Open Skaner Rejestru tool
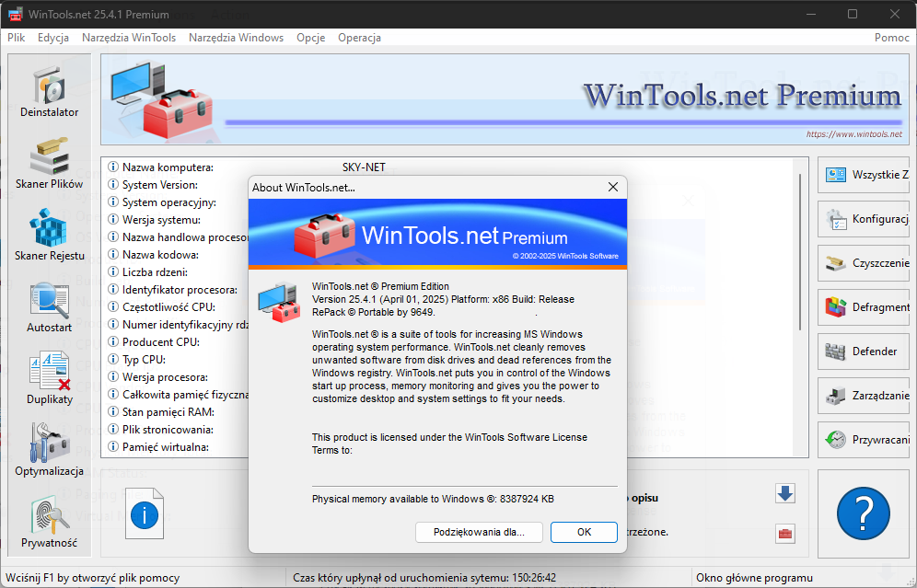The image size is (917, 588). (49, 236)
